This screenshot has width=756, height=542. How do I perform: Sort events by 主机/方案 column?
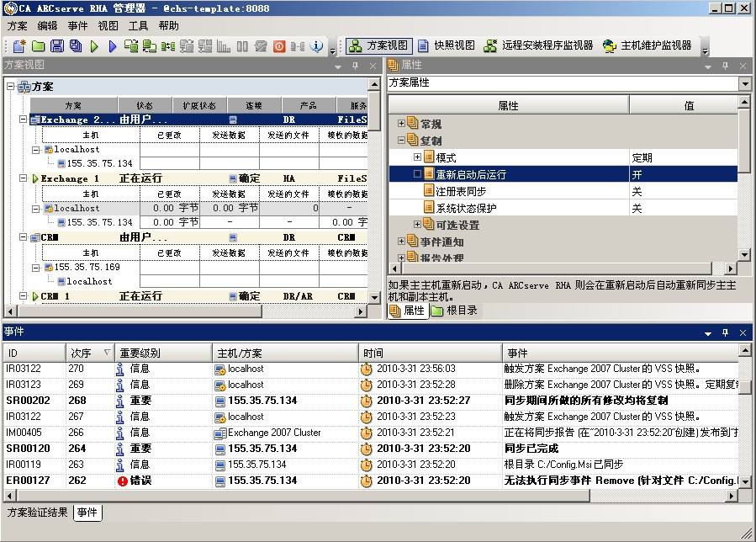285,353
